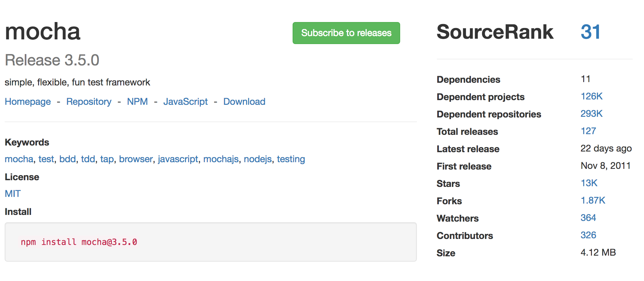Select the 'javascript' keyword

178,159
